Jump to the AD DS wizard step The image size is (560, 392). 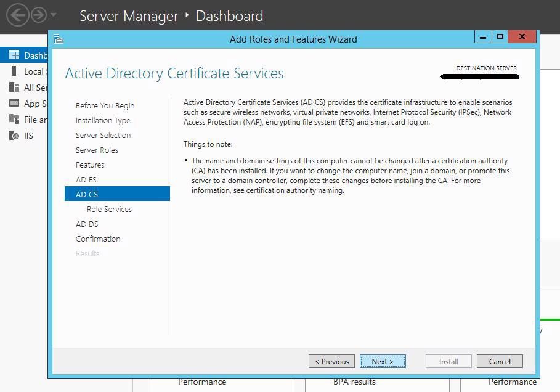pos(86,224)
